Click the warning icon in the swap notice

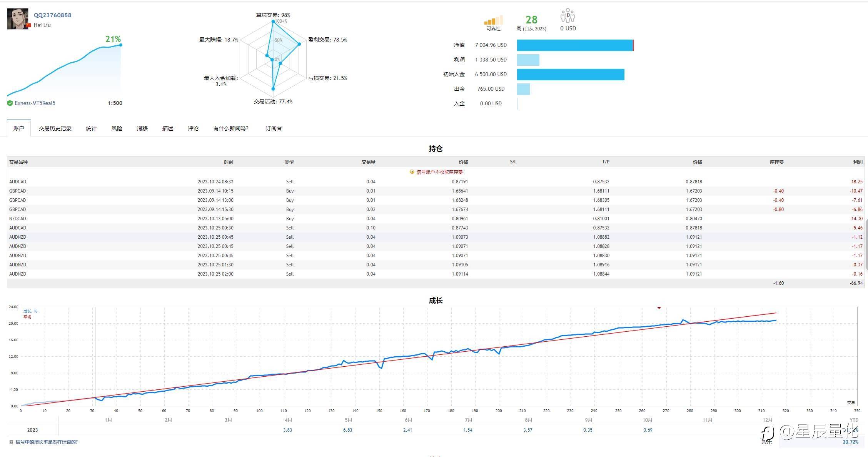[x=412, y=172]
